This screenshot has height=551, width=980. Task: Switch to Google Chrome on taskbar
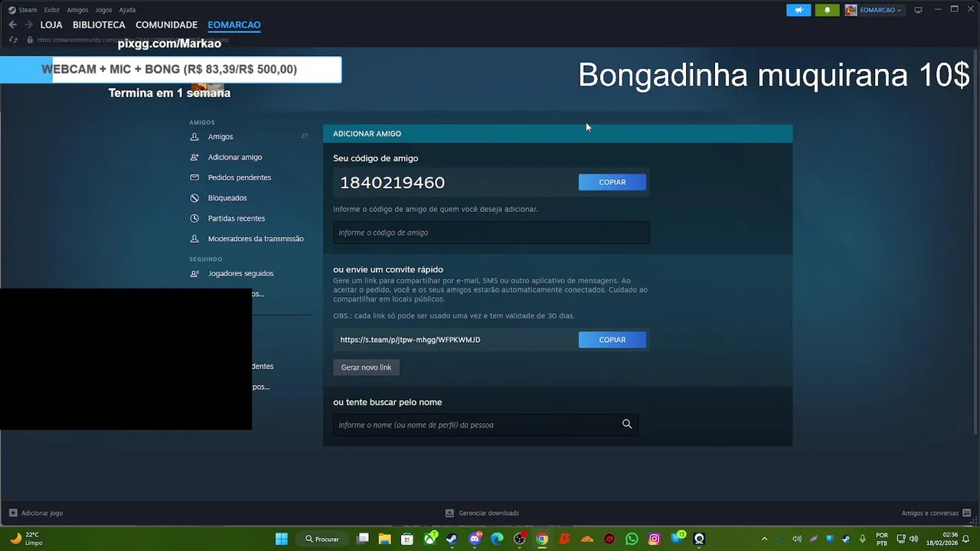[x=542, y=539]
